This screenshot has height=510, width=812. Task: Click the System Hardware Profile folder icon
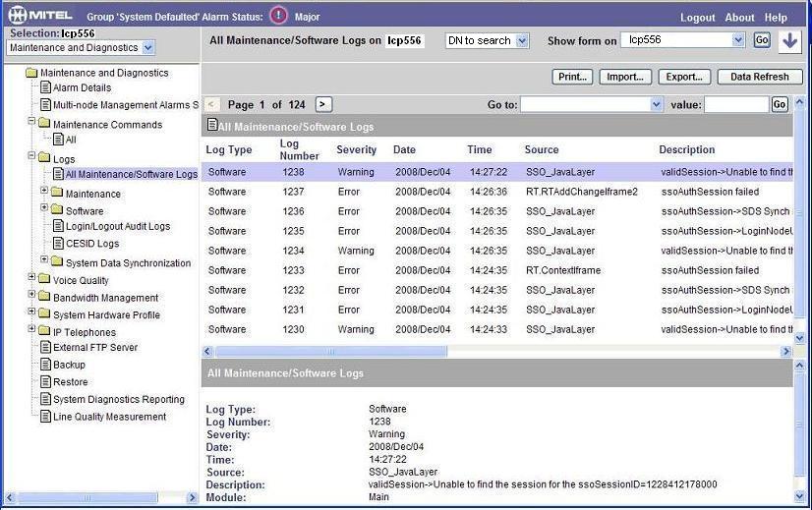click(44, 313)
